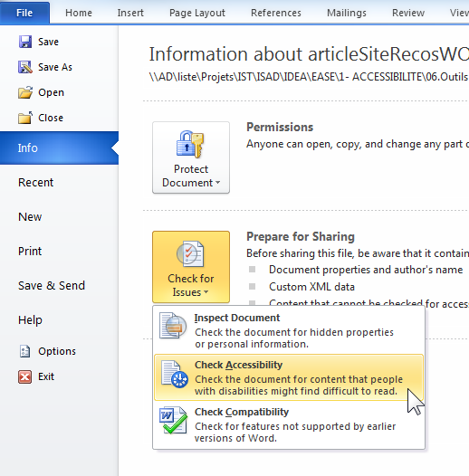Click the Save floppy disk icon
The height and width of the screenshot is (476, 469).
pos(25,42)
